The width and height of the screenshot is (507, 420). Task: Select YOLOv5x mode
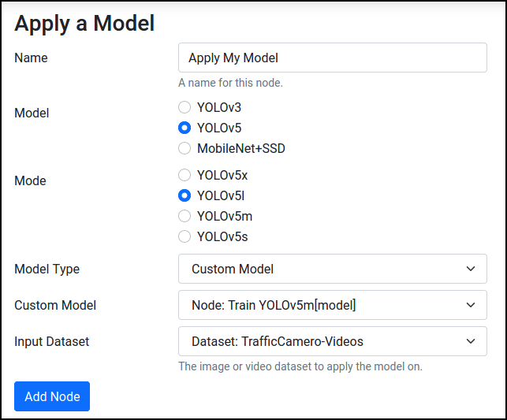pyautogui.click(x=185, y=175)
